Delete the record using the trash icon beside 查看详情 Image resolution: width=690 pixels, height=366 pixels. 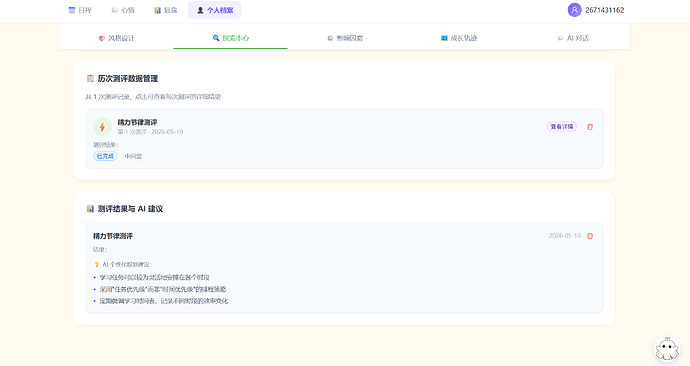(590, 127)
